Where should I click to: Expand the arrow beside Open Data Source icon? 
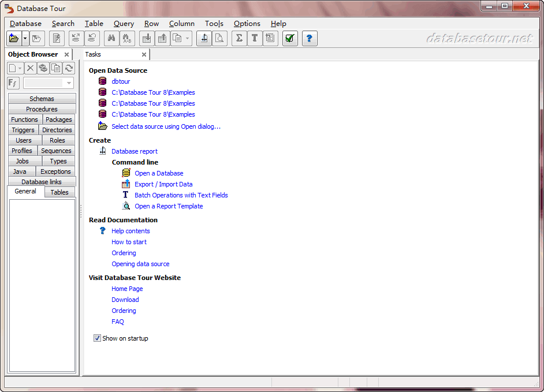(x=25, y=39)
